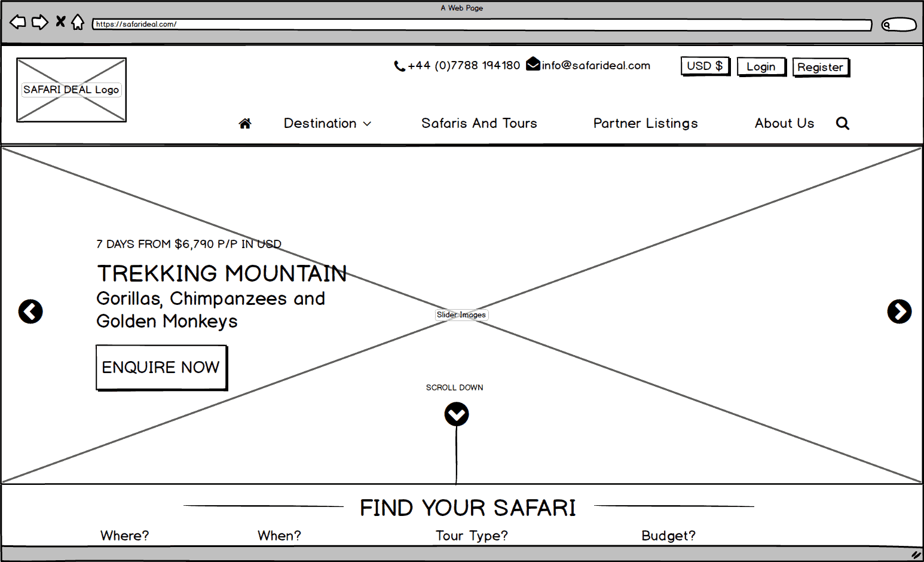Click the phone icon beside the number

399,66
